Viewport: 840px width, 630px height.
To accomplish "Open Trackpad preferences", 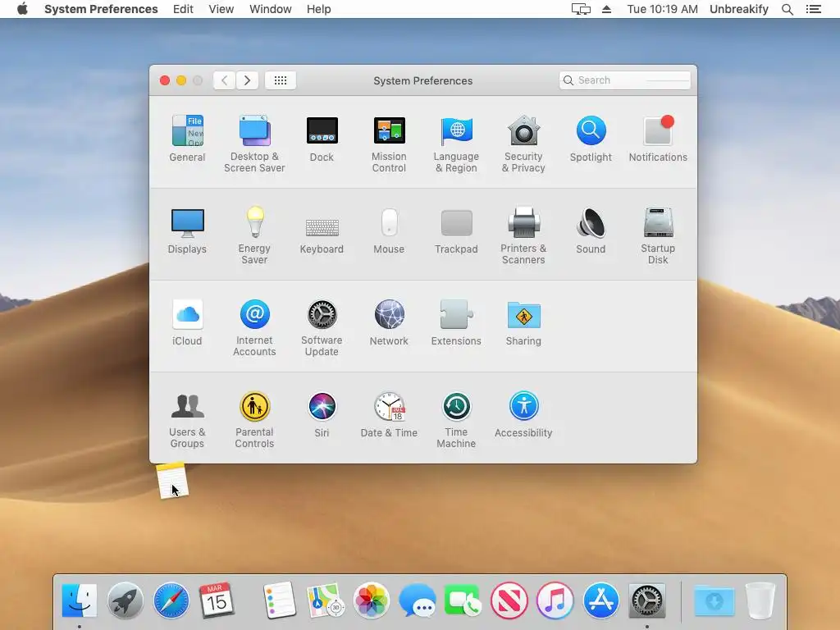I will [x=456, y=231].
